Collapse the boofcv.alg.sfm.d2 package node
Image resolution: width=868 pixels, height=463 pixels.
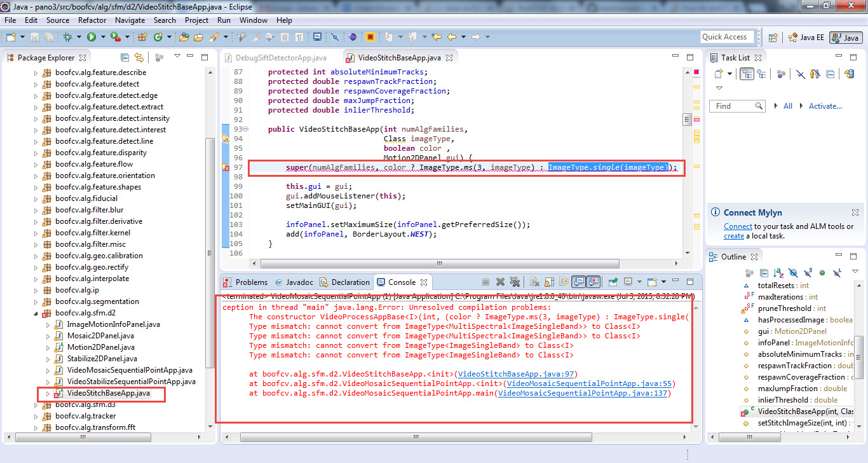(36, 313)
